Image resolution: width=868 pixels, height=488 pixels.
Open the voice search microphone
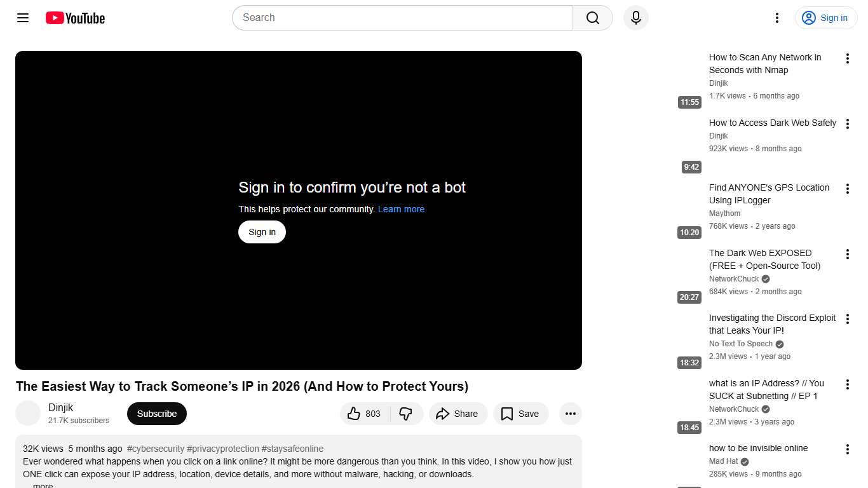[x=635, y=18]
